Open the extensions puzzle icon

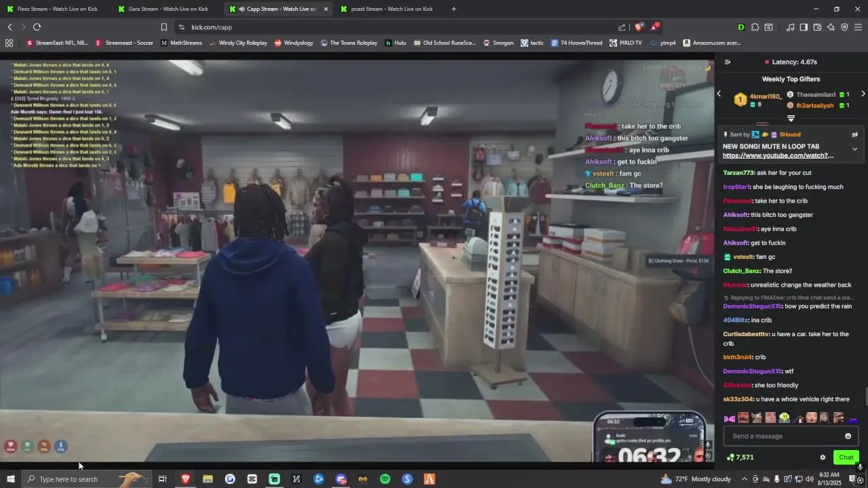point(755,27)
